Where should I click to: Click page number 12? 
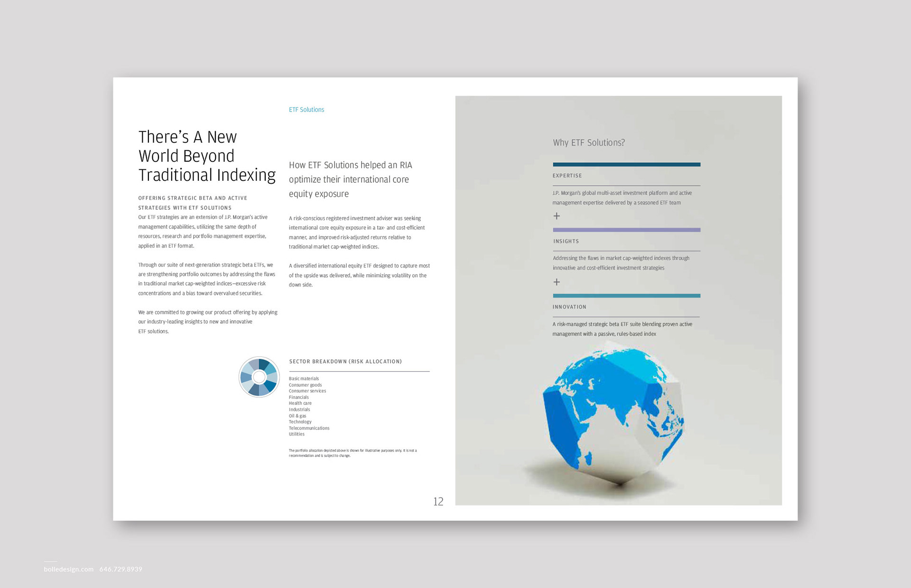click(438, 502)
